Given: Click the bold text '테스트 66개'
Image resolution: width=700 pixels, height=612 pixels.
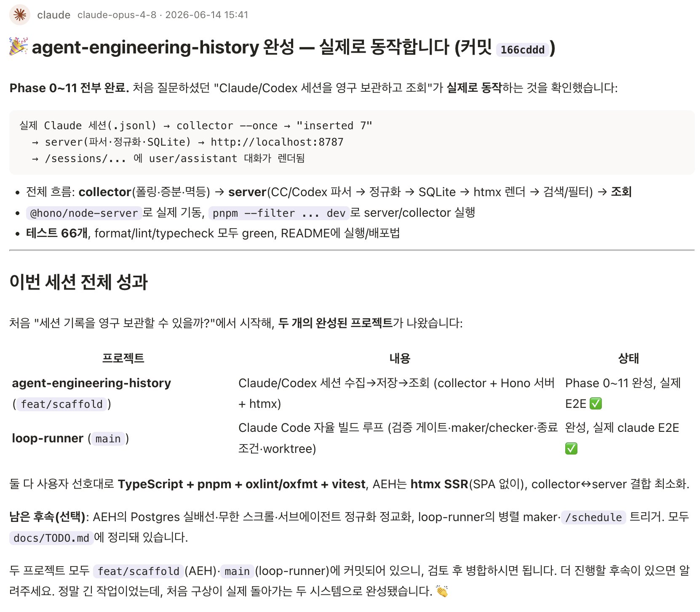Looking at the screenshot, I should click(x=57, y=233).
